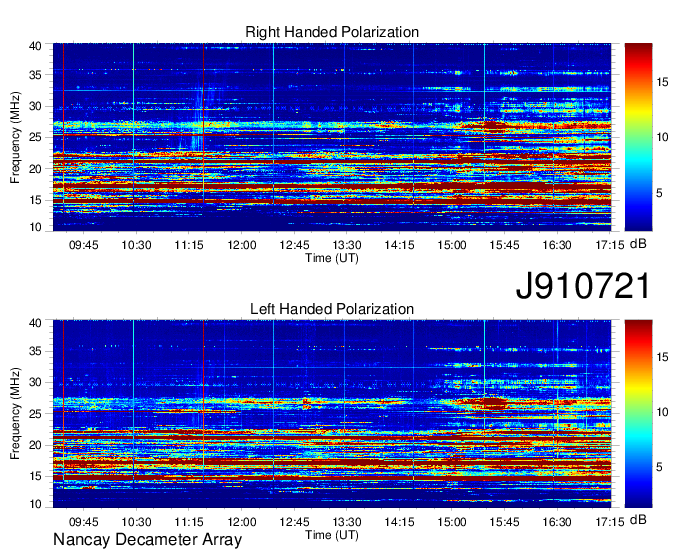Click 35 MHz tick on Right Handed frequency axis
The width and height of the screenshot is (680, 552).
pyautogui.click(x=35, y=75)
